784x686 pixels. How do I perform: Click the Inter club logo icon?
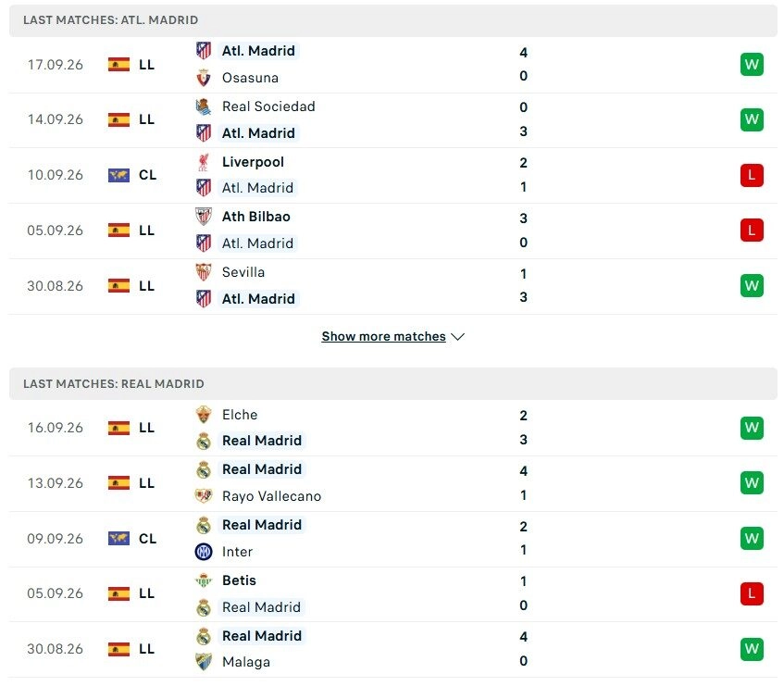203,552
